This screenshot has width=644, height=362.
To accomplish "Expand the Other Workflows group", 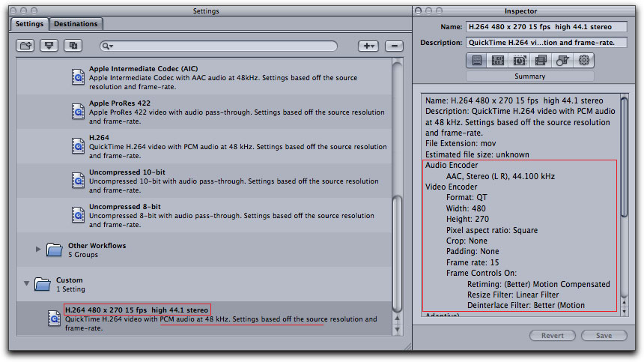I will click(x=38, y=249).
